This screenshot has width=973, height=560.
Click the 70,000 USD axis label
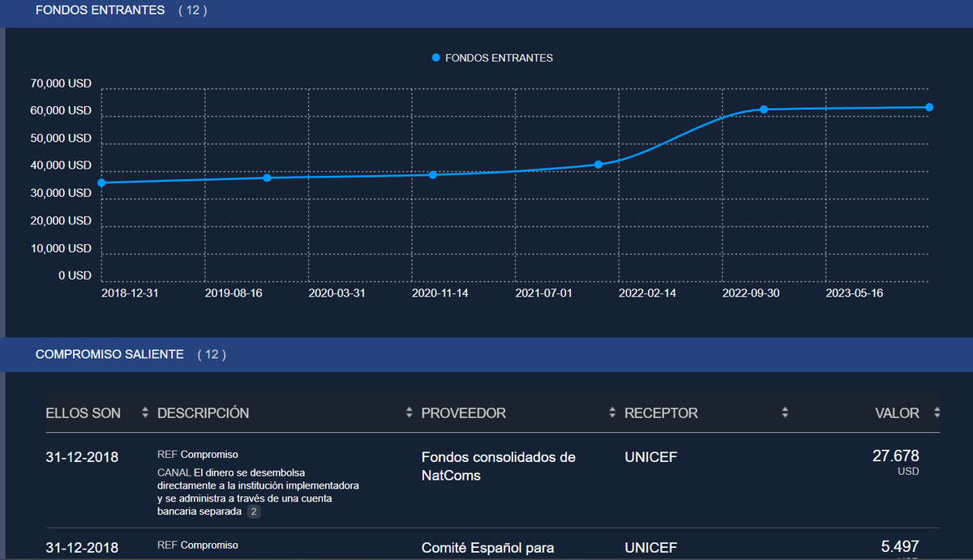[x=62, y=83]
